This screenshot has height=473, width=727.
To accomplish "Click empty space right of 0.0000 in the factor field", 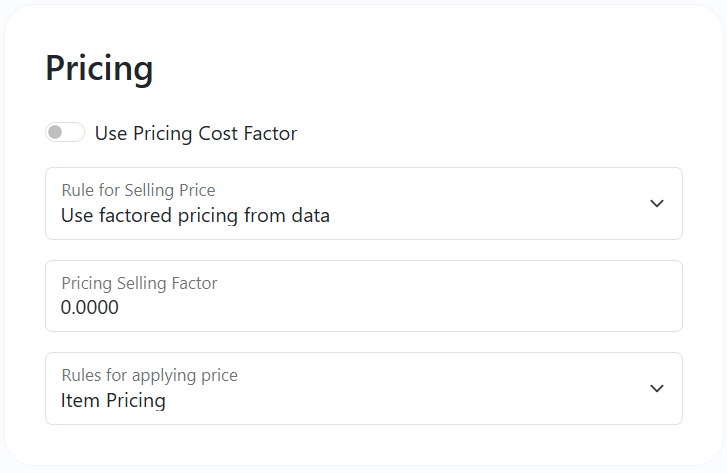I will pyautogui.click(x=394, y=307).
